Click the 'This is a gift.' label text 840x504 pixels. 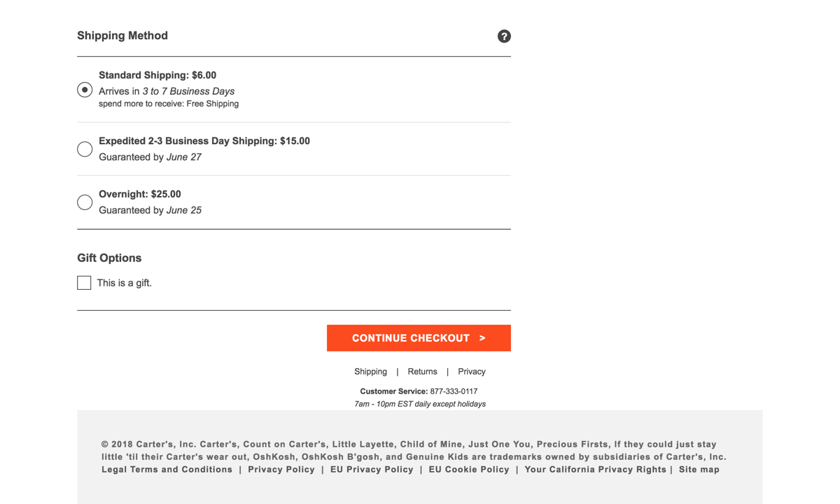(x=125, y=283)
